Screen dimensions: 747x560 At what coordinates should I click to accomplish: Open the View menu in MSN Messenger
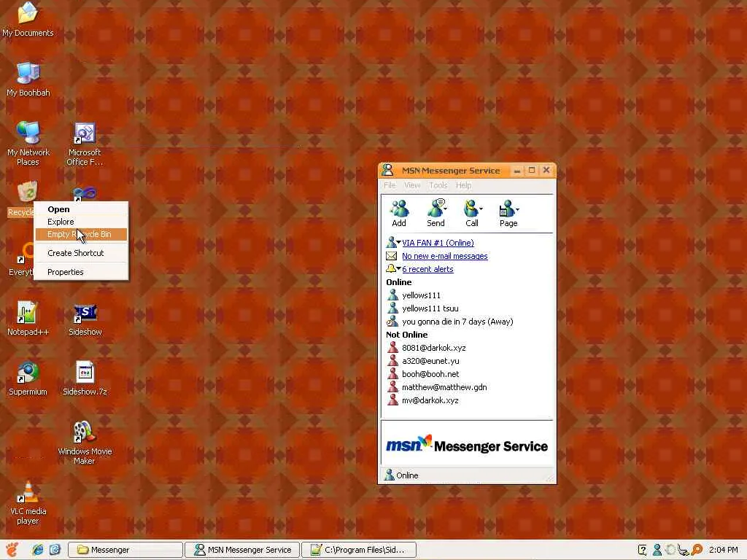click(x=412, y=185)
